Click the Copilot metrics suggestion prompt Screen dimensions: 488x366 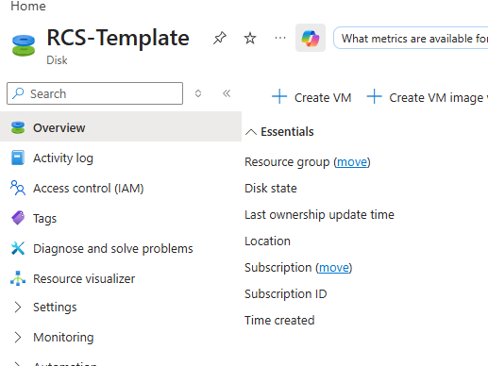click(411, 38)
